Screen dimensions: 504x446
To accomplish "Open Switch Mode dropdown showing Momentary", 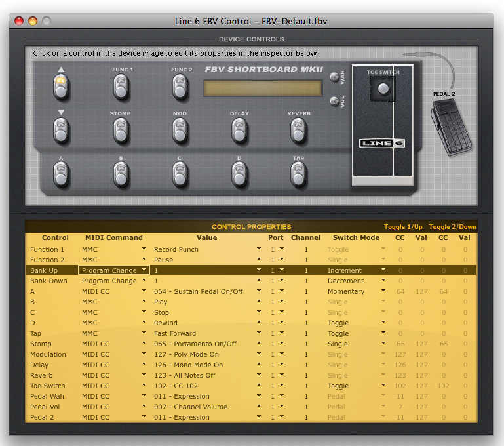I will pos(383,291).
